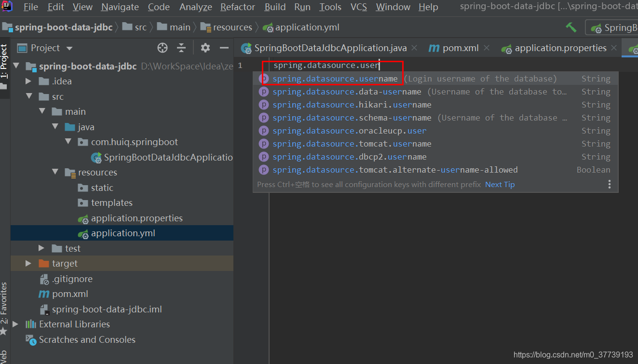Image resolution: width=638 pixels, height=364 pixels.
Task: Choose spring.datasource.dbcp2.username suggestion
Action: click(435, 157)
